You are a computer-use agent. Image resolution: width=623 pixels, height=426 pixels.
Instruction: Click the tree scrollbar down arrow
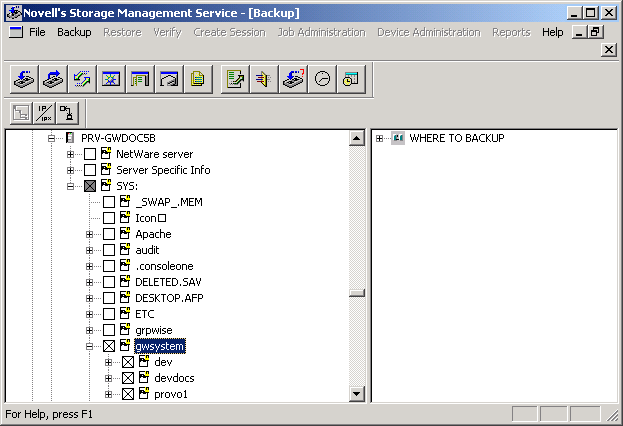click(357, 394)
